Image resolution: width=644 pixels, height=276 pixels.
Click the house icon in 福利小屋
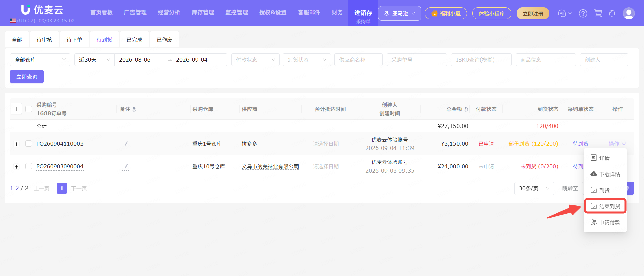435,13
